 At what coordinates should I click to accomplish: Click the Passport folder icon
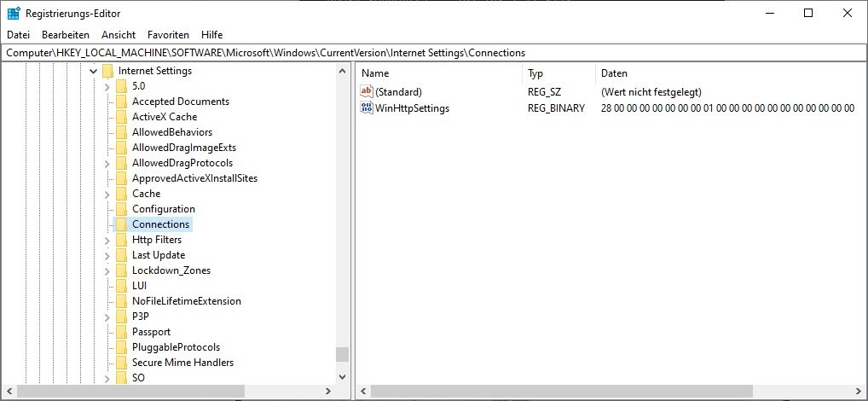pyautogui.click(x=121, y=332)
